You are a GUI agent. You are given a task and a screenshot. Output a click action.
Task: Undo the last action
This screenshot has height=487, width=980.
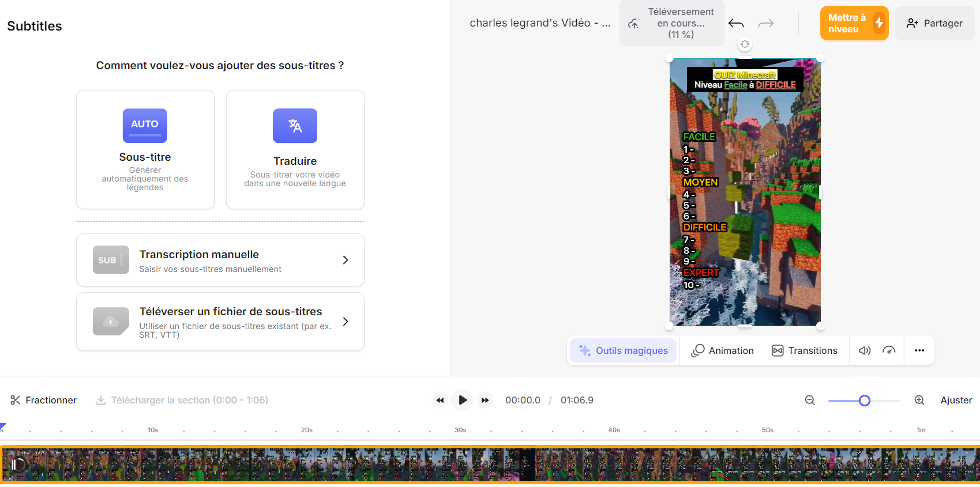point(736,23)
